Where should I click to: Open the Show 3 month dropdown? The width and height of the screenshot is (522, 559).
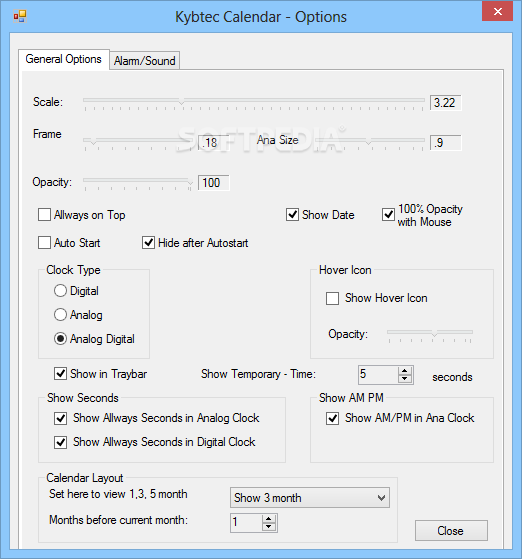tap(310, 498)
